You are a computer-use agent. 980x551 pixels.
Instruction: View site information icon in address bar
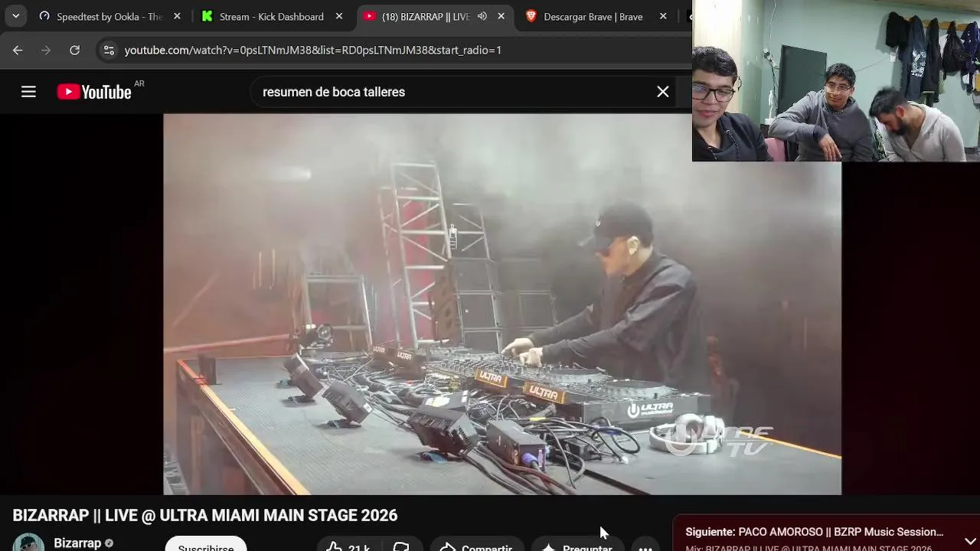tap(109, 50)
